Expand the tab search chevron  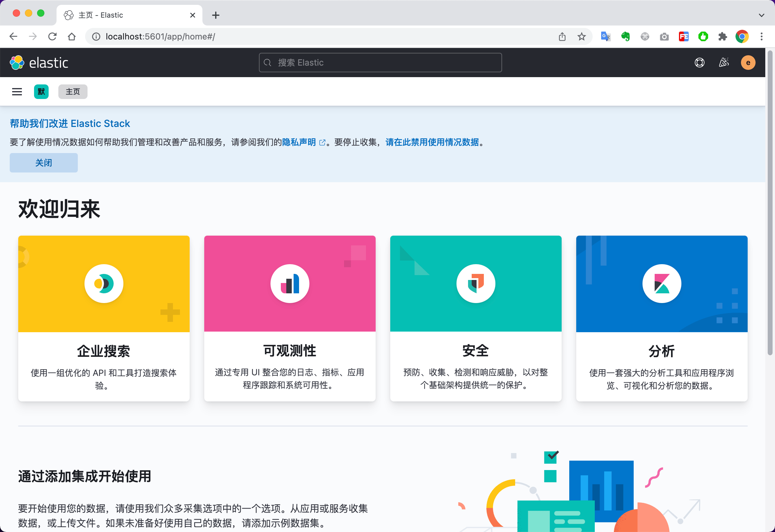pyautogui.click(x=761, y=15)
